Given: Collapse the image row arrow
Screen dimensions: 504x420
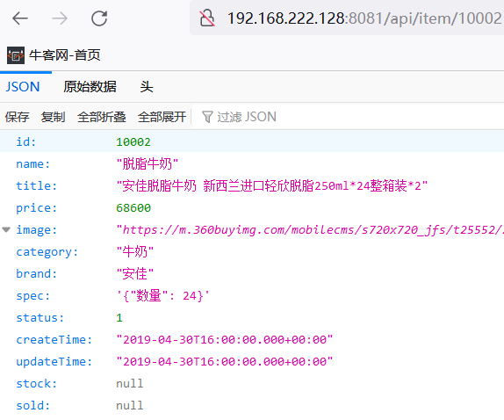Looking at the screenshot, I should tap(6, 229).
